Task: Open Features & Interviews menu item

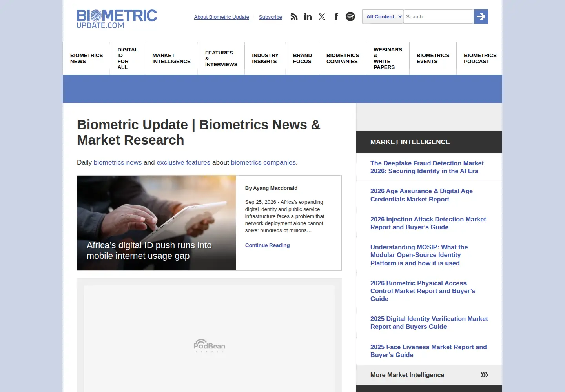Action: coord(221,58)
